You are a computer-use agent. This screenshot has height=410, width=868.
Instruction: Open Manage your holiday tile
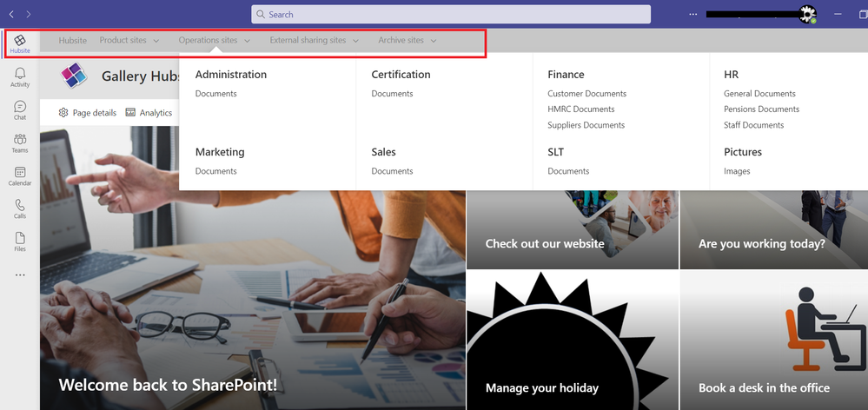coord(573,341)
